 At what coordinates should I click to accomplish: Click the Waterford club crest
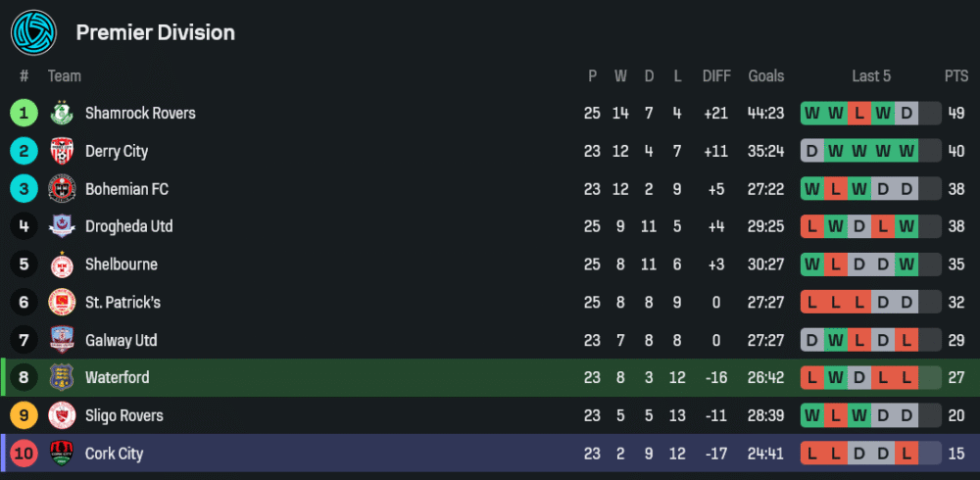[x=62, y=378]
